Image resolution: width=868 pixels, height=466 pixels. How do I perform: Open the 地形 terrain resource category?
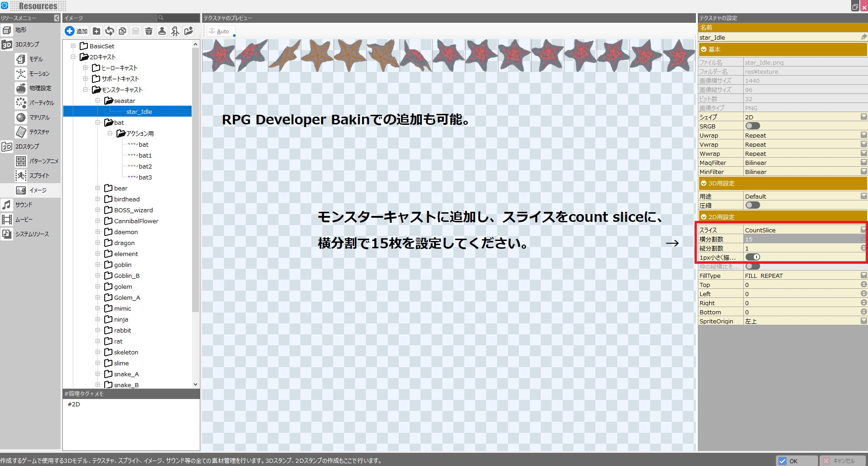[20, 30]
